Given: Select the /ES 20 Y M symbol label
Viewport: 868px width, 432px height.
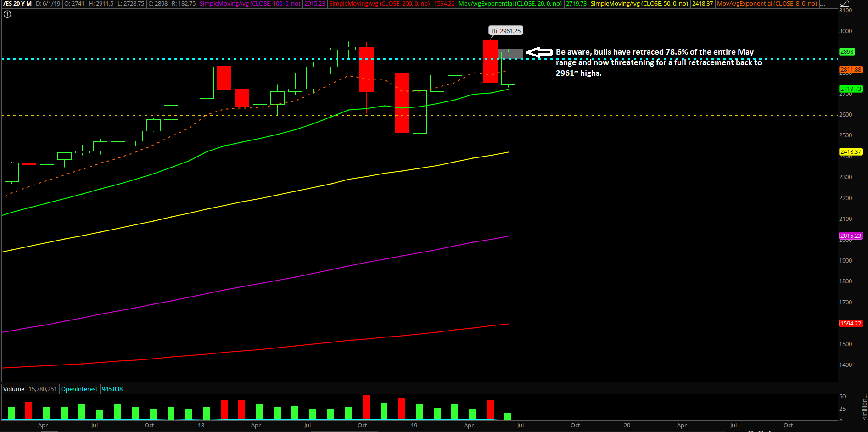Looking at the screenshot, I should click(17, 4).
